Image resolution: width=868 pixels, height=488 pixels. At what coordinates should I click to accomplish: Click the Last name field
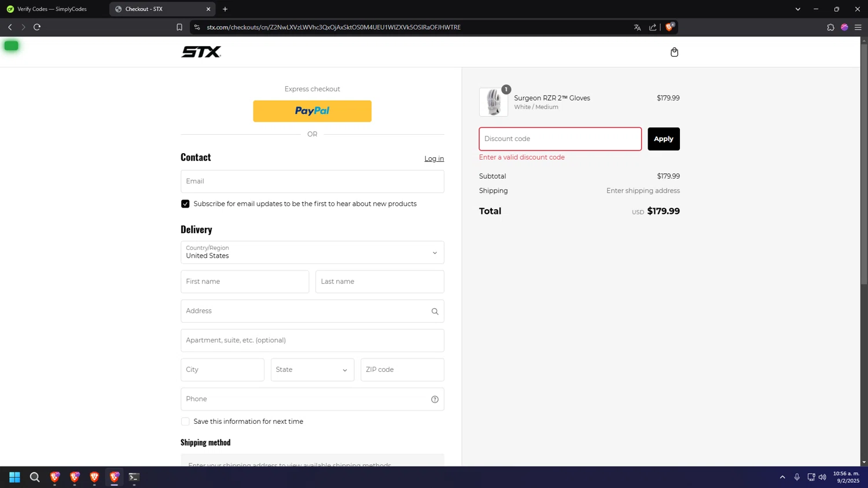tap(380, 282)
